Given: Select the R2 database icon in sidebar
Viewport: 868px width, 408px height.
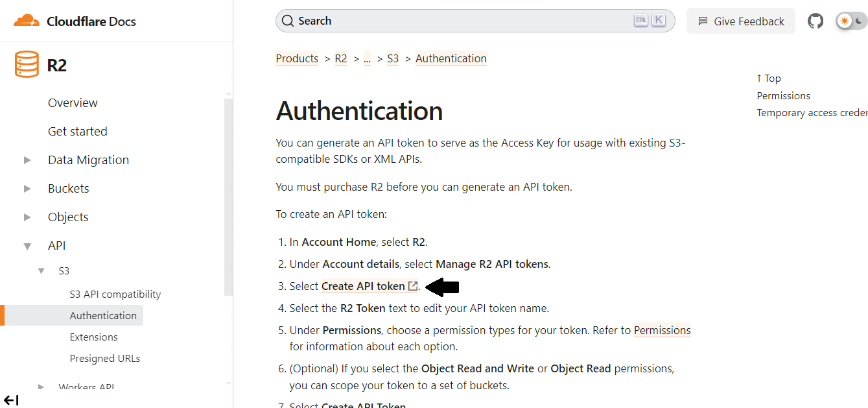Looking at the screenshot, I should (26, 64).
